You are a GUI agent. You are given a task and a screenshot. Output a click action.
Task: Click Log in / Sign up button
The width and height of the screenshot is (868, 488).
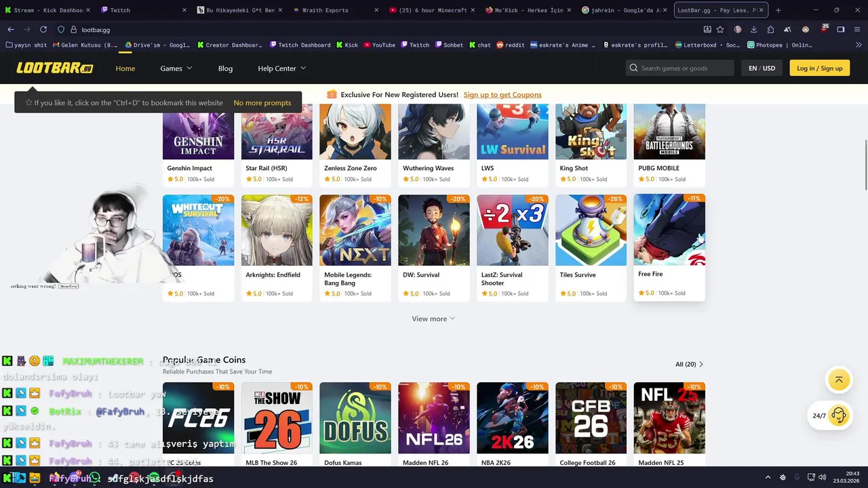[819, 68]
